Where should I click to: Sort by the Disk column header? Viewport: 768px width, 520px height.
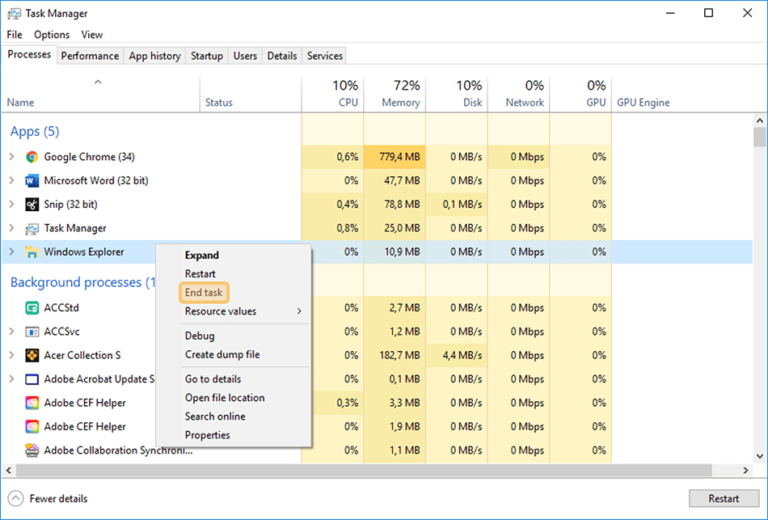click(456, 95)
